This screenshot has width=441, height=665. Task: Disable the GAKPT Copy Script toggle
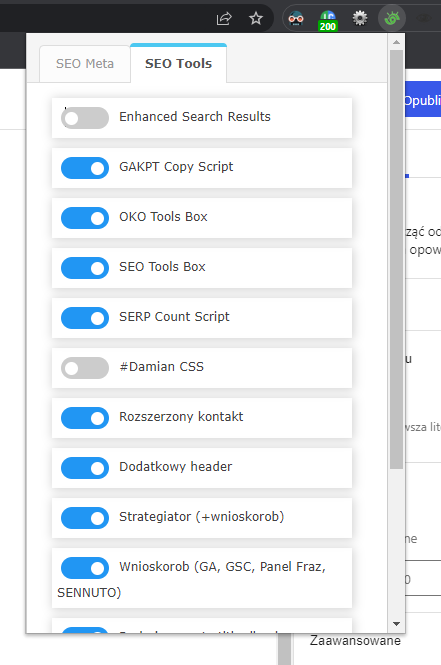pyautogui.click(x=85, y=168)
